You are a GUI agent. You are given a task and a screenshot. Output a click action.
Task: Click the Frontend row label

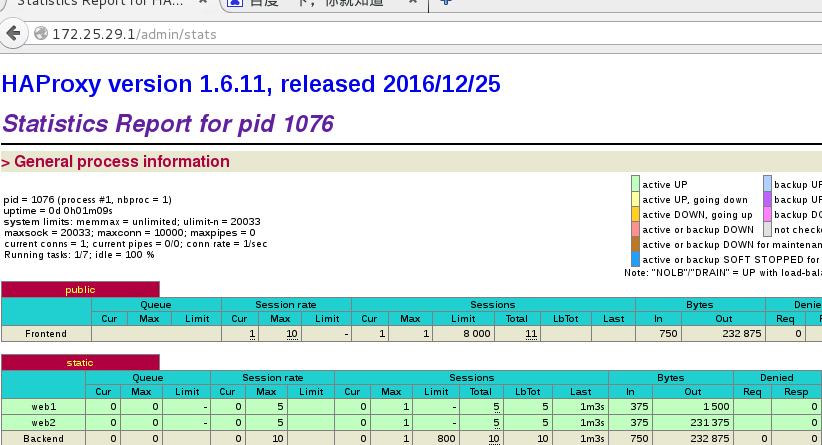pos(46,334)
